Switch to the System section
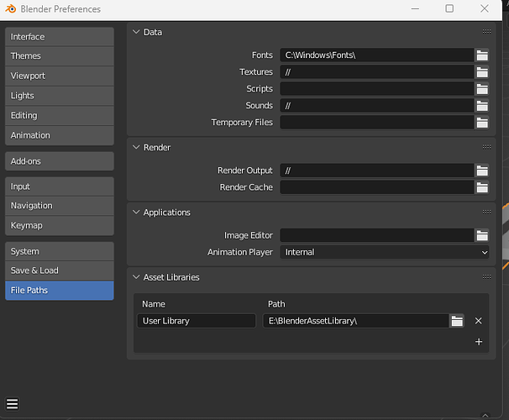 tap(60, 251)
